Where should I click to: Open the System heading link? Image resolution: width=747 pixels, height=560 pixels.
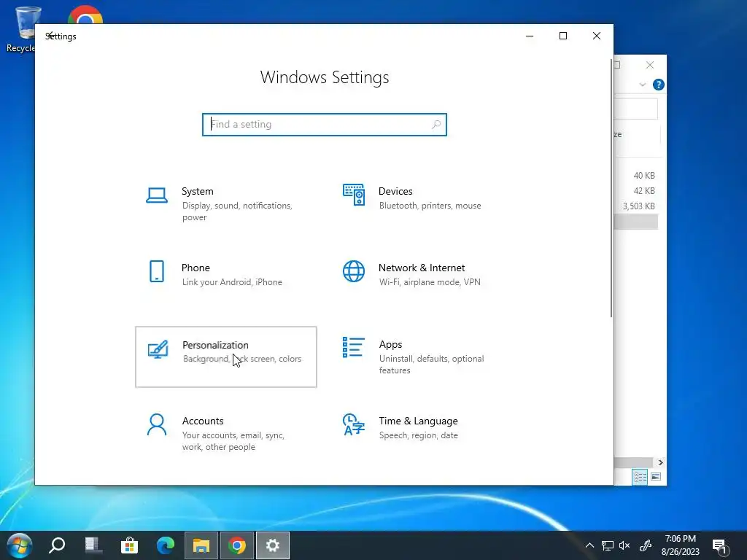point(197,191)
